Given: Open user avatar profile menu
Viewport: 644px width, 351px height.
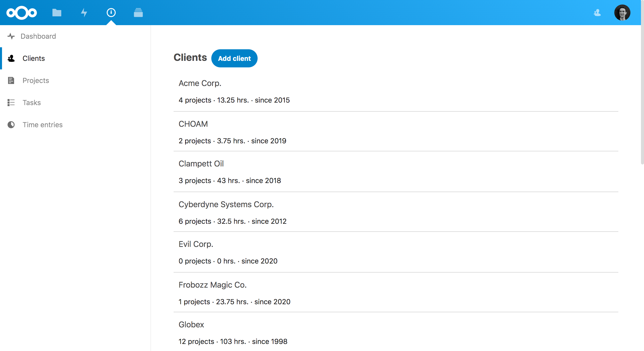Looking at the screenshot, I should (x=622, y=13).
